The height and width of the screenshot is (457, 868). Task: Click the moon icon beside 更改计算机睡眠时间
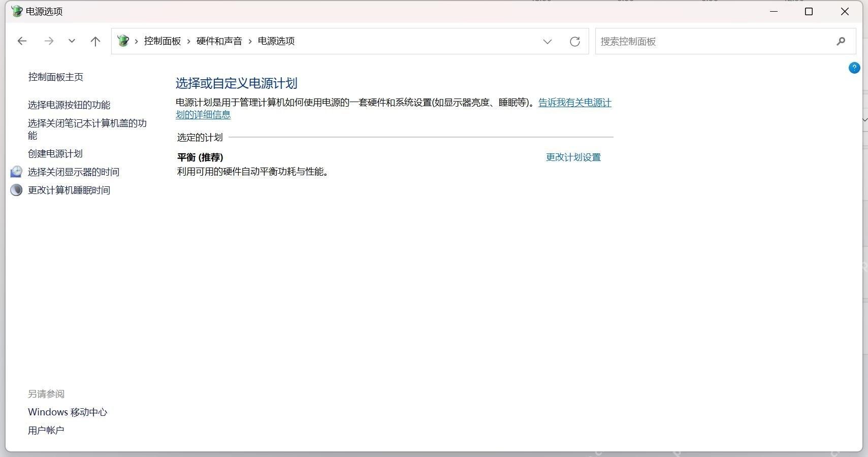(16, 190)
